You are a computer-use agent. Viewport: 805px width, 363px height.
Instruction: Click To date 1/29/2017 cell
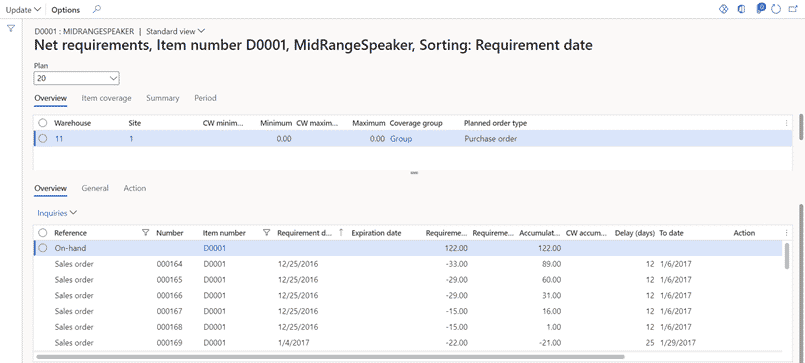pyautogui.click(x=677, y=342)
